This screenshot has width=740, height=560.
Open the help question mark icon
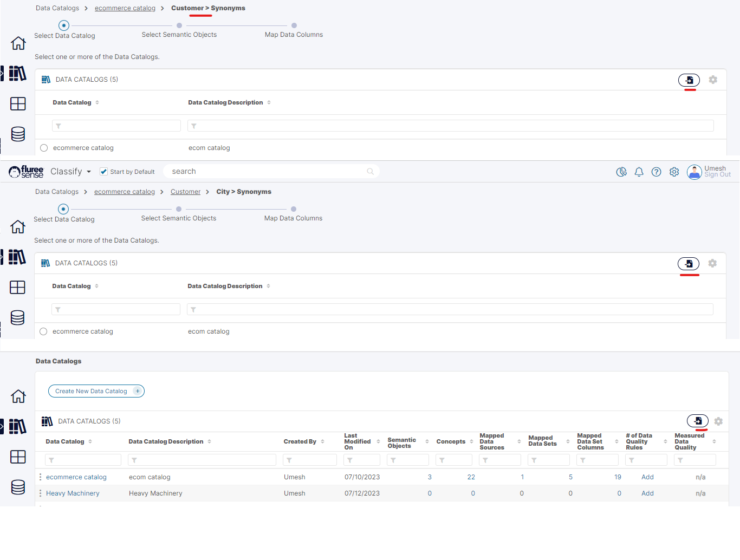[656, 172]
